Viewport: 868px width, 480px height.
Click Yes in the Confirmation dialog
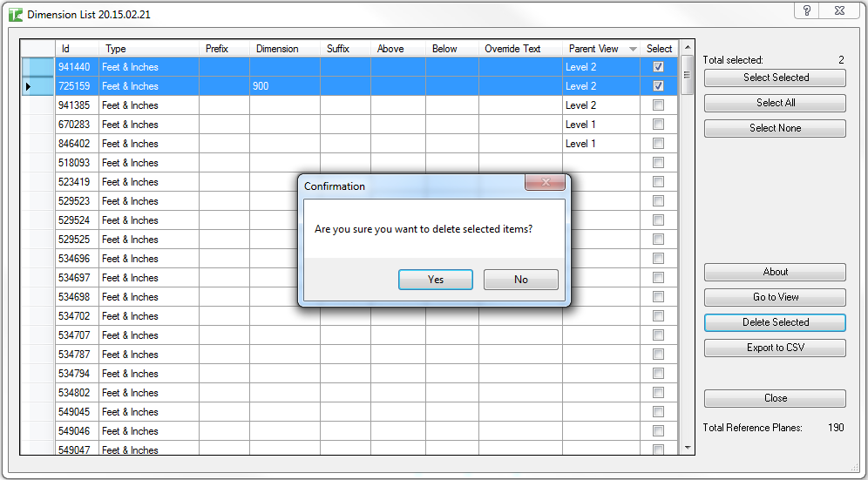pyautogui.click(x=435, y=280)
